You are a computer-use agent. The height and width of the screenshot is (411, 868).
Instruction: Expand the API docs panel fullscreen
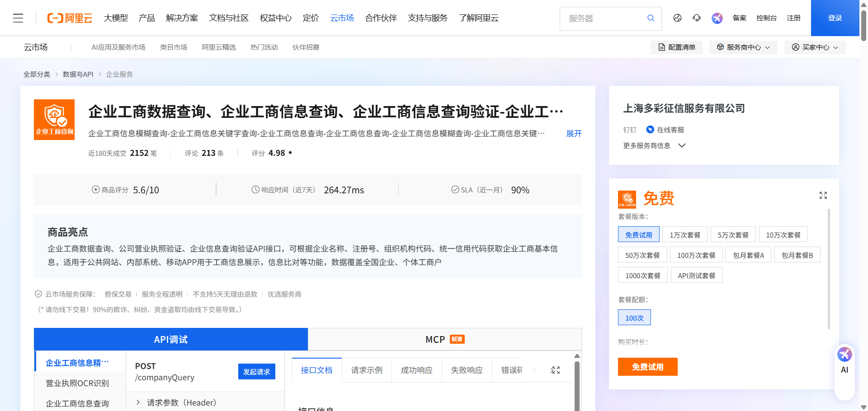(x=555, y=370)
